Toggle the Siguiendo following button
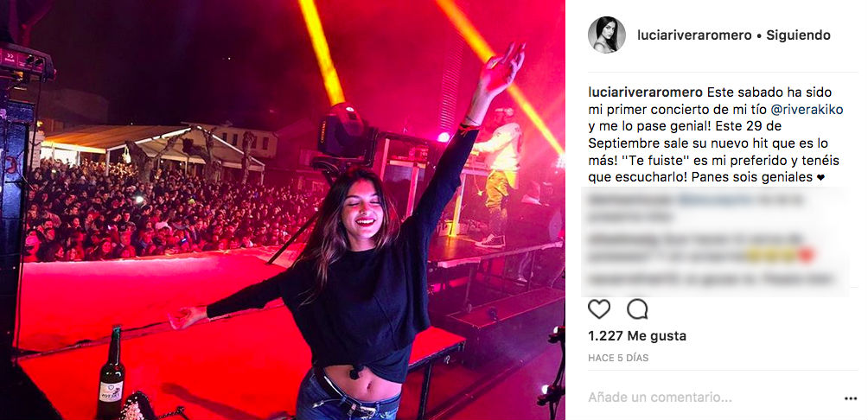This screenshot has width=868, height=420. tap(798, 35)
